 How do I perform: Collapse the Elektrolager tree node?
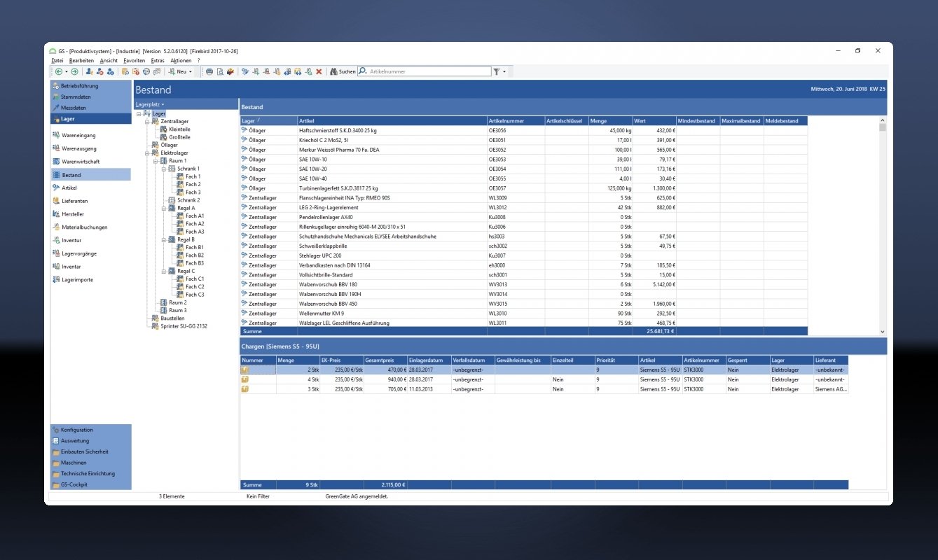tap(147, 153)
